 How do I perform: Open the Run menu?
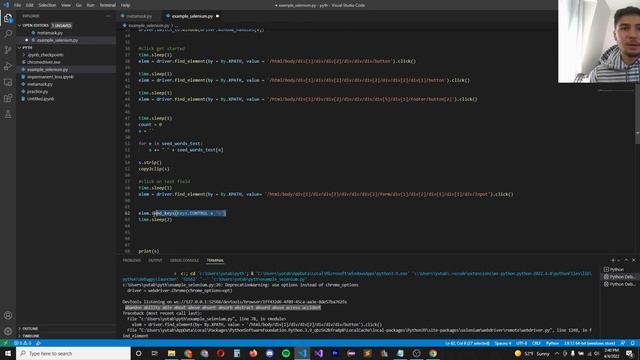[x=91, y=5]
